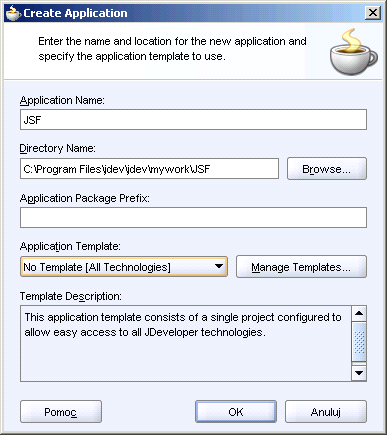Viewport: 387px width, 435px height.
Task: Click the Application Name label
Action: [x=62, y=100]
